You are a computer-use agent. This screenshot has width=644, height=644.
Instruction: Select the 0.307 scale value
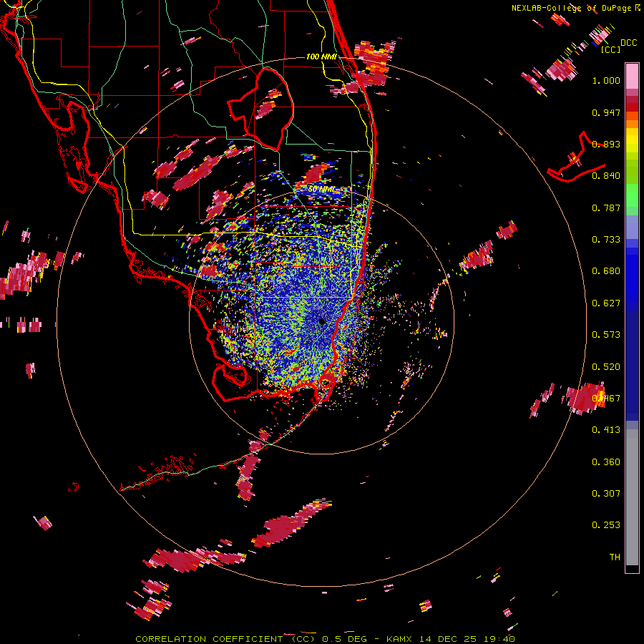(x=606, y=494)
